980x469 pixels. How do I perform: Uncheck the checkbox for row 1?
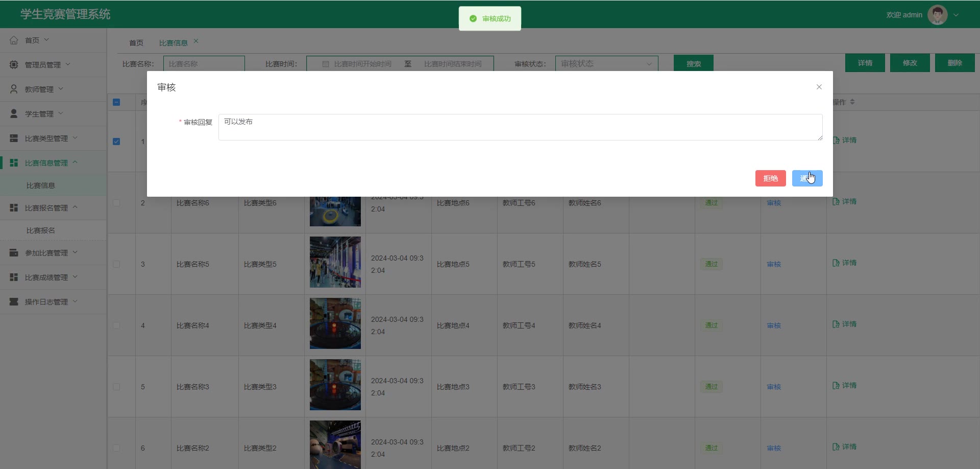coord(116,142)
